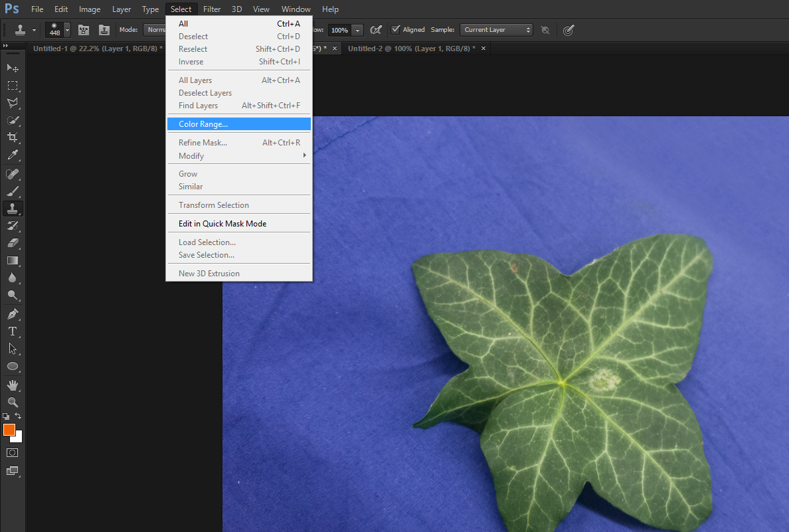Toggle the Aligned checkbox

396,30
